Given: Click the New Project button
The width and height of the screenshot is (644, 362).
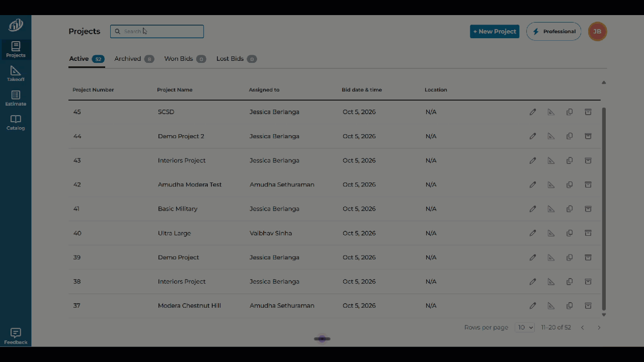Looking at the screenshot, I should 495,31.
